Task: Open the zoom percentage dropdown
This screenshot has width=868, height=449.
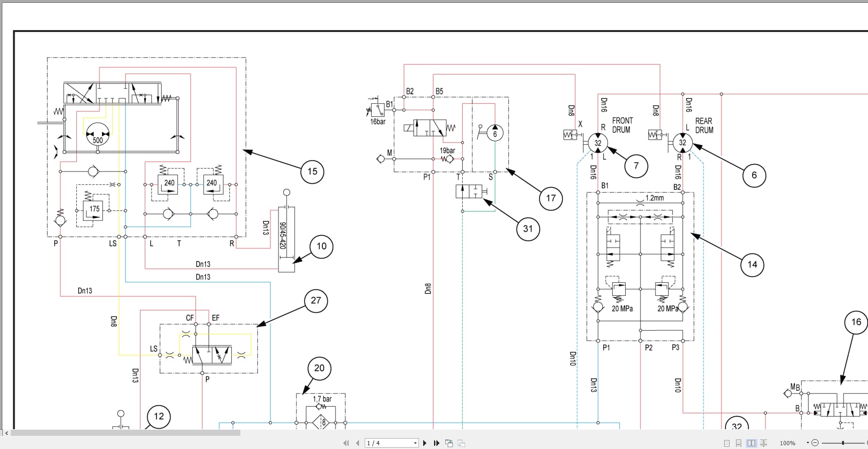Action: coord(807,443)
